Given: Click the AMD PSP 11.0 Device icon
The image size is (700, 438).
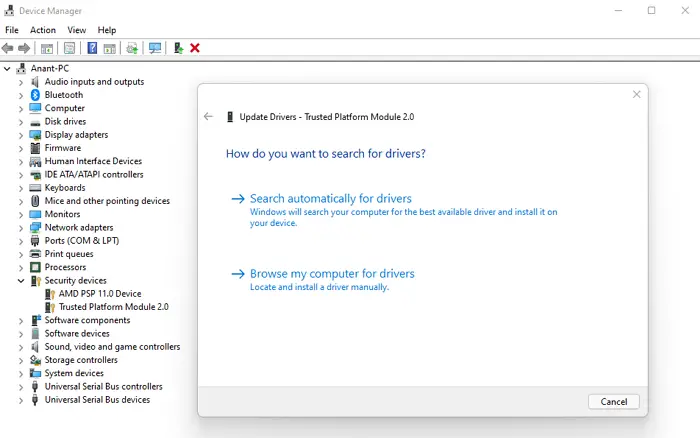Looking at the screenshot, I should (50, 294).
